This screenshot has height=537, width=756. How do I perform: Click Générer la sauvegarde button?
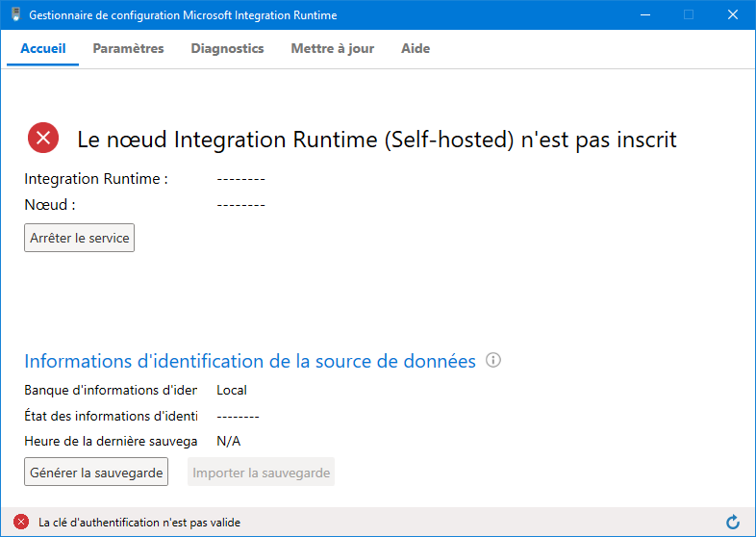coord(96,472)
